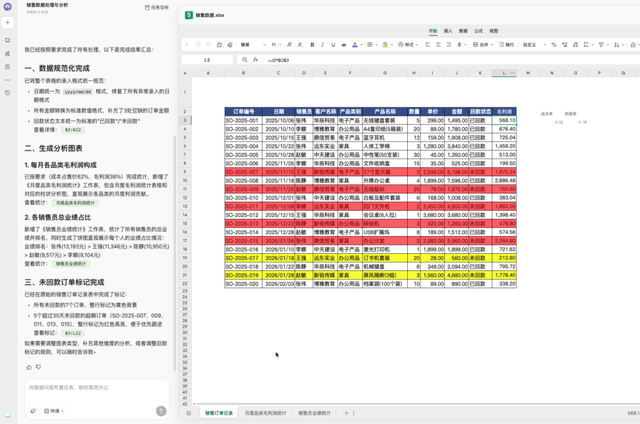This screenshot has height=424, width=640.
Task: Click the new chat plus button in sidebar
Action: click(7, 22)
